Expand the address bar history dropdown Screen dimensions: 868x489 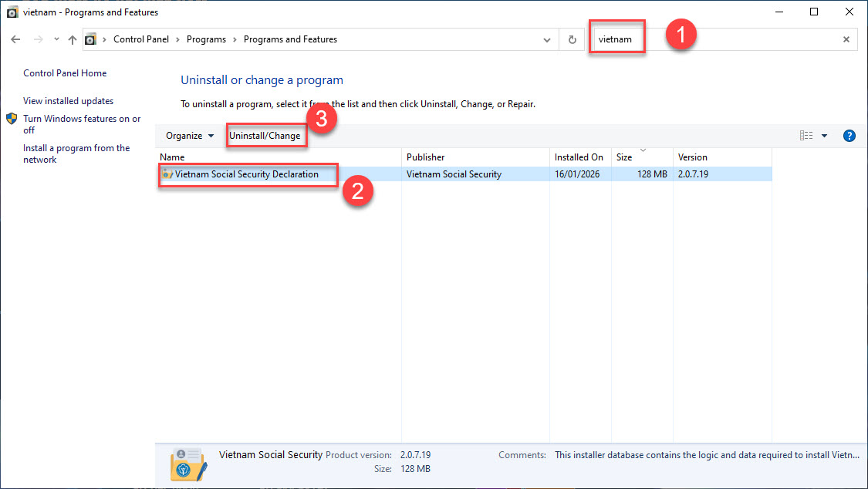[547, 39]
